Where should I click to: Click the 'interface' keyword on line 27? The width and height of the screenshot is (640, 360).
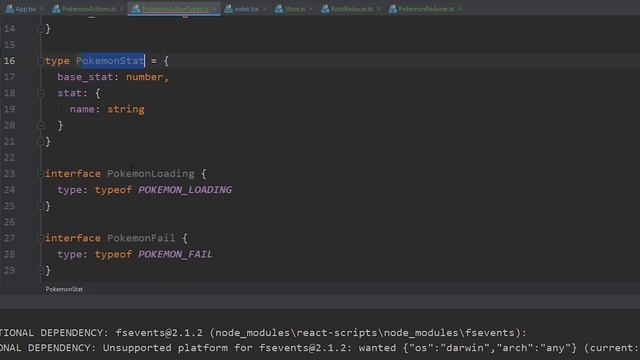coord(73,238)
